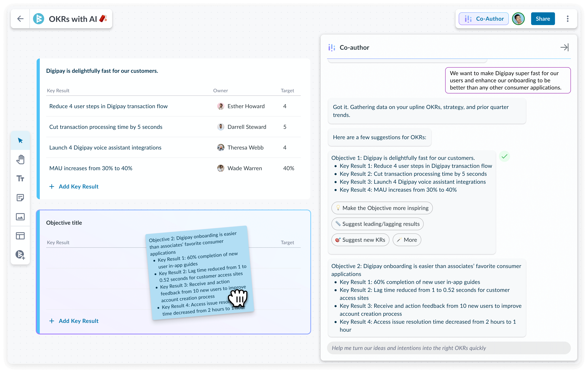Click Darrell Steward's avatar
The image size is (588, 373).
(220, 127)
